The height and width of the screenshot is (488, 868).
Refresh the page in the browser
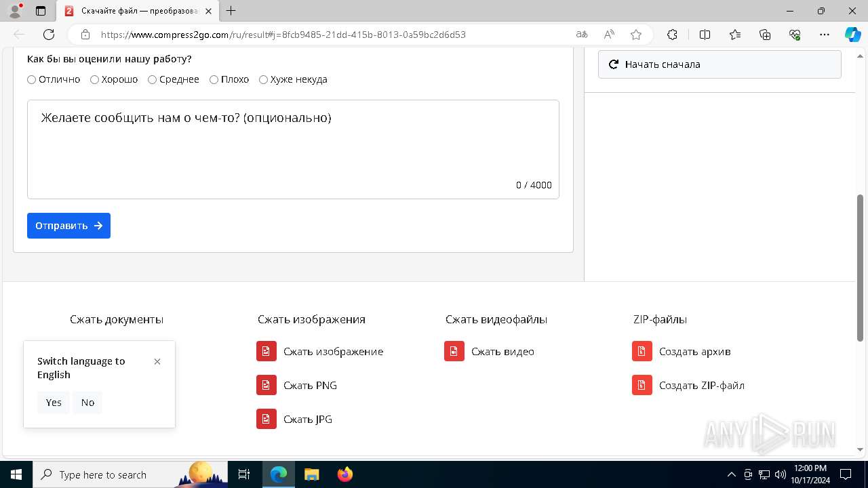pos(49,35)
